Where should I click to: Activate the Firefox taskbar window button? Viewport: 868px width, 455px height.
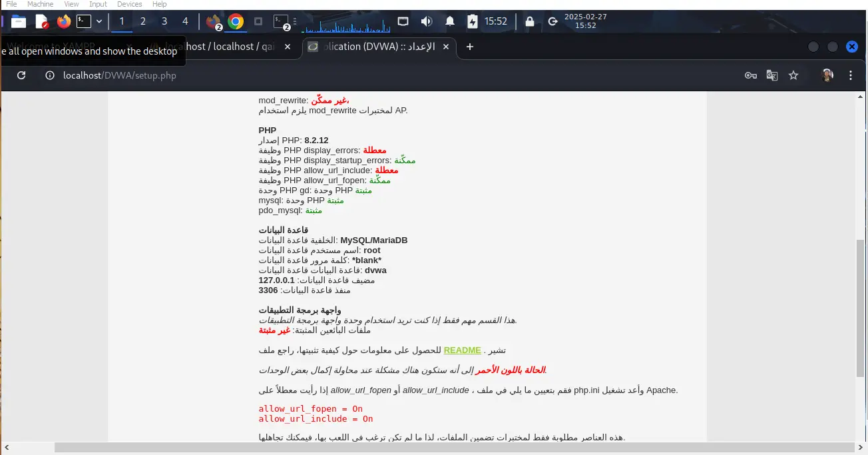214,22
